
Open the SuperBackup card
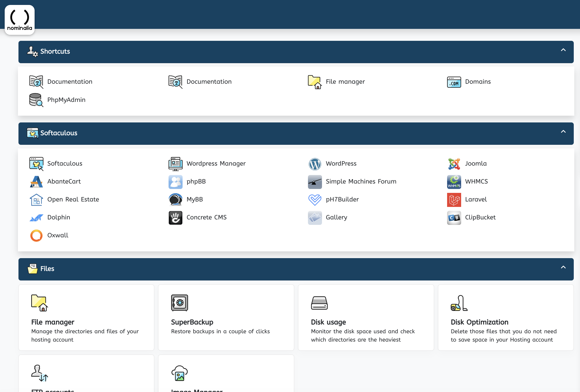click(226, 317)
